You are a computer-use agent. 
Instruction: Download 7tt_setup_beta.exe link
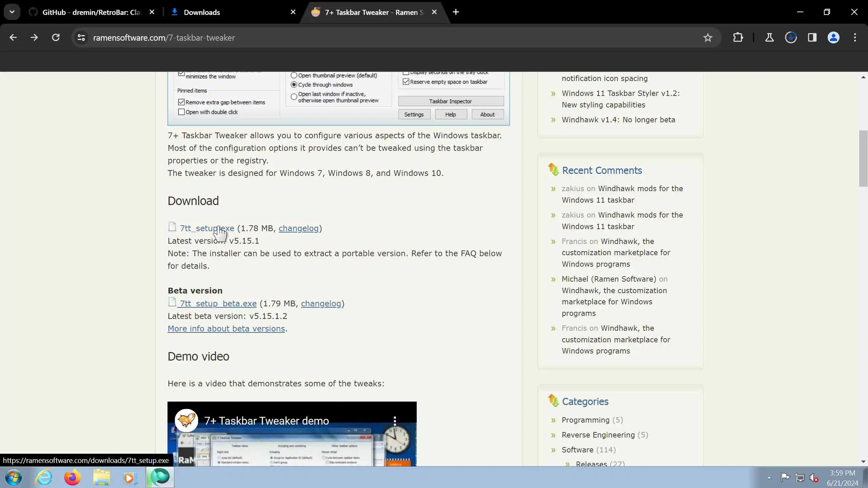point(218,304)
